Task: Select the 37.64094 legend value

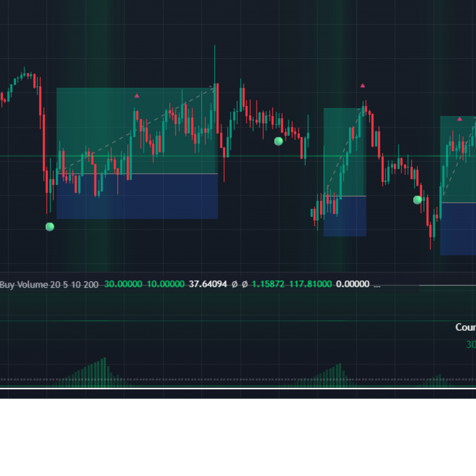Action: click(x=208, y=285)
